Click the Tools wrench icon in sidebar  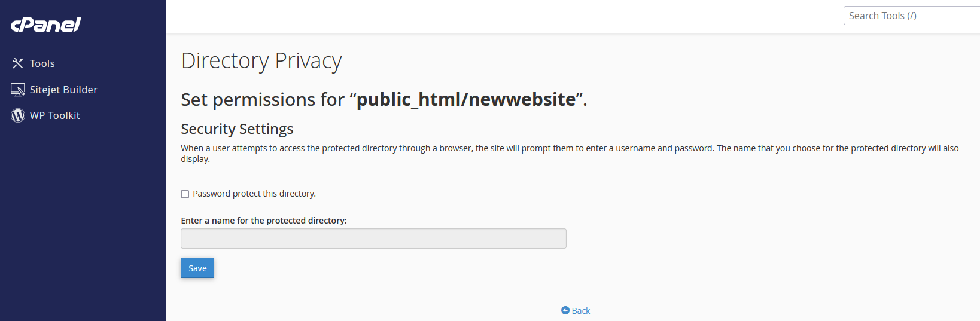[18, 63]
